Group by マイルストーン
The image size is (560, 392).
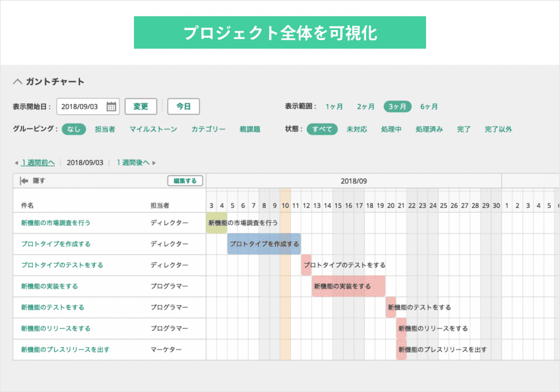tap(153, 129)
